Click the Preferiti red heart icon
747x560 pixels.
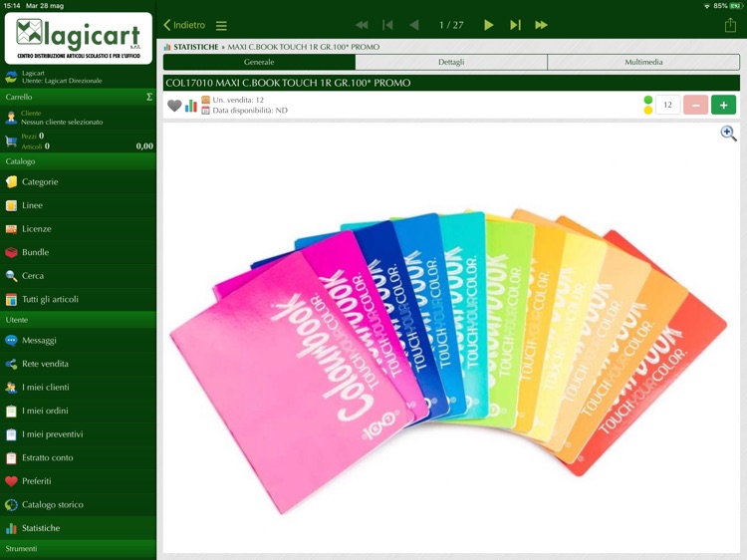pyautogui.click(x=11, y=481)
